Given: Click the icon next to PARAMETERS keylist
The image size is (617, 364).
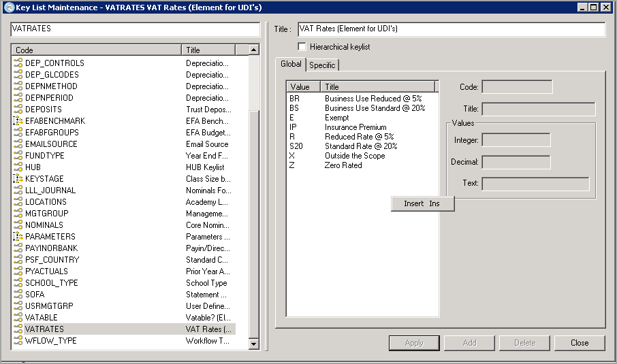Looking at the screenshot, I should pyautogui.click(x=18, y=237).
